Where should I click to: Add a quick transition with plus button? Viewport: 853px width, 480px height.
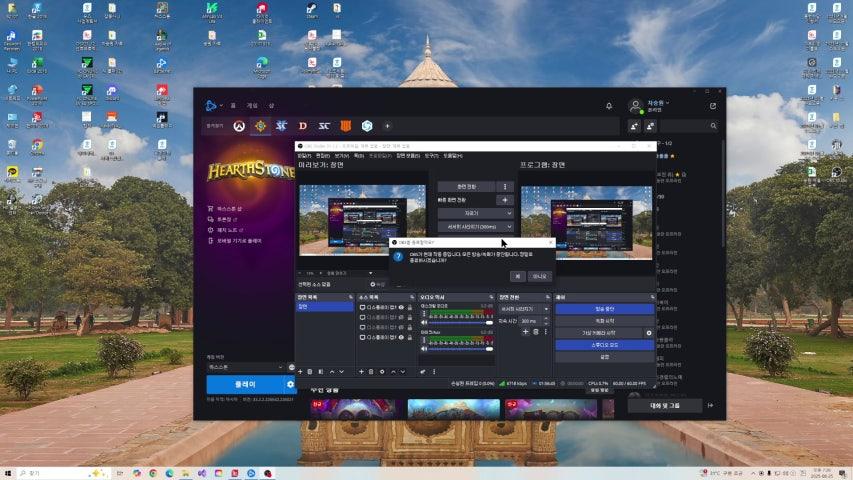505,200
